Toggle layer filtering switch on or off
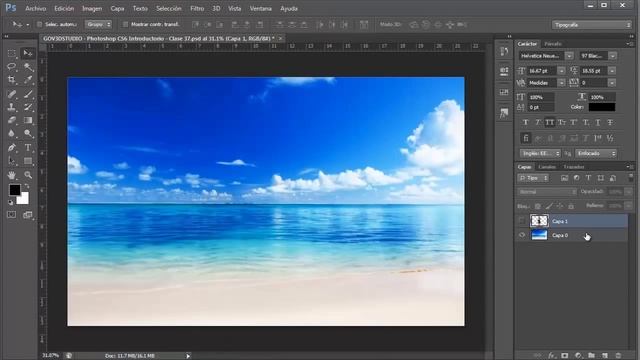 click(x=631, y=178)
